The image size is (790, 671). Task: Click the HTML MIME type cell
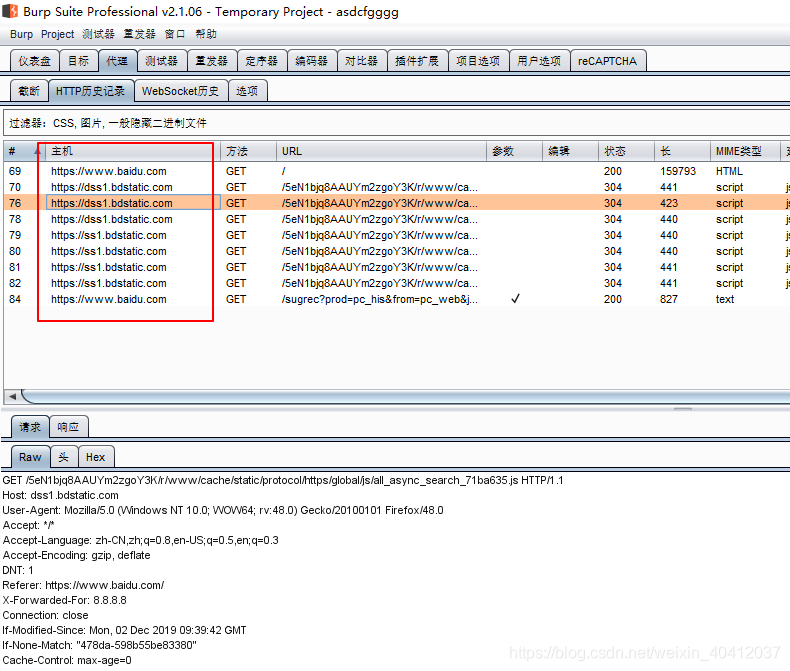pos(729,171)
